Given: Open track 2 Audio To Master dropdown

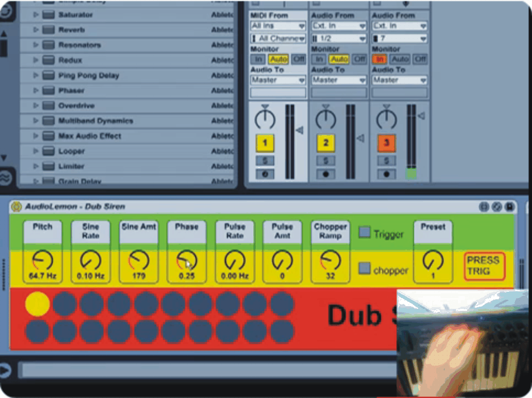Looking at the screenshot, I should point(338,80).
